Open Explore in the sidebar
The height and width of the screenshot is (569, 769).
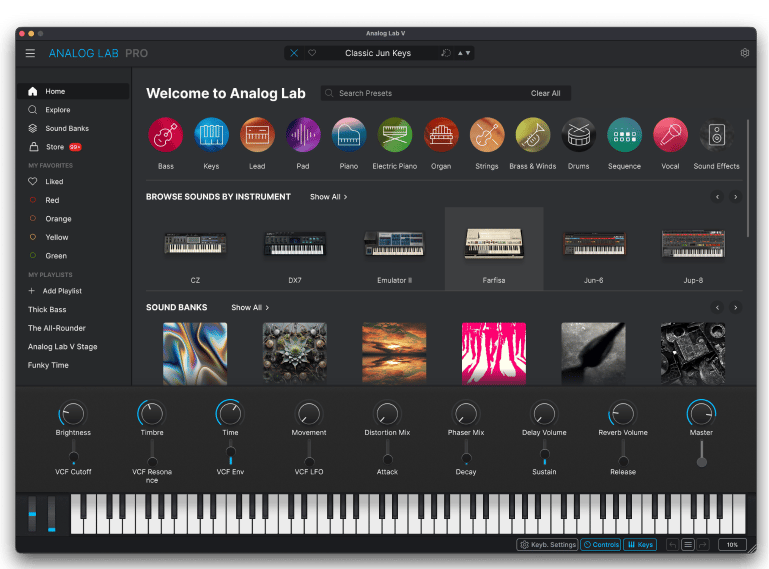pos(57,110)
